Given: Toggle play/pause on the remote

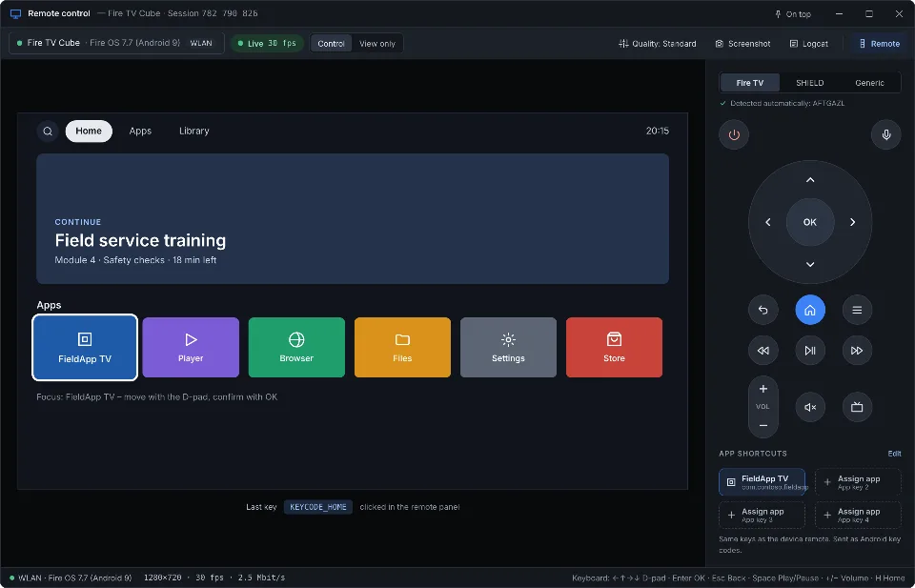Looking at the screenshot, I should pyautogui.click(x=810, y=351).
